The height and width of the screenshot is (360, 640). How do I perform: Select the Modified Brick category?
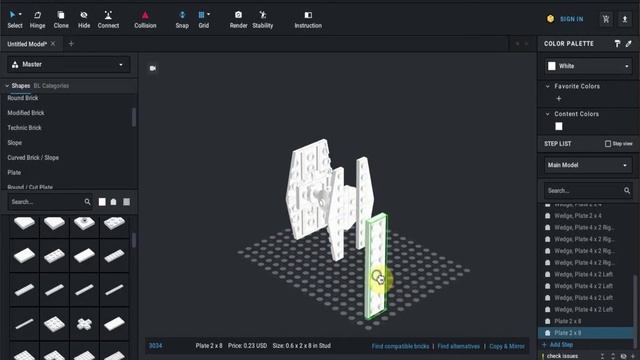(x=26, y=113)
